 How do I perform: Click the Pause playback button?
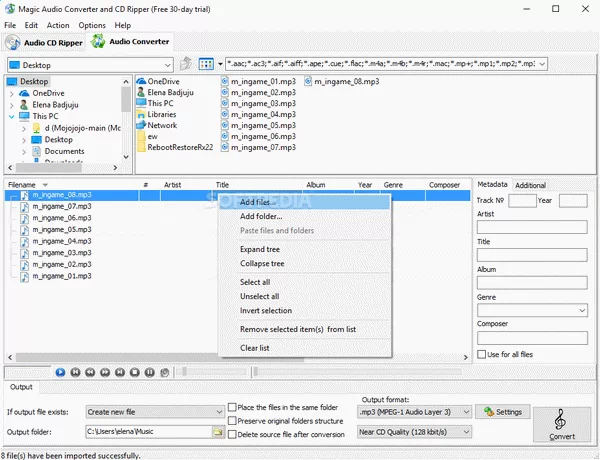click(150, 372)
